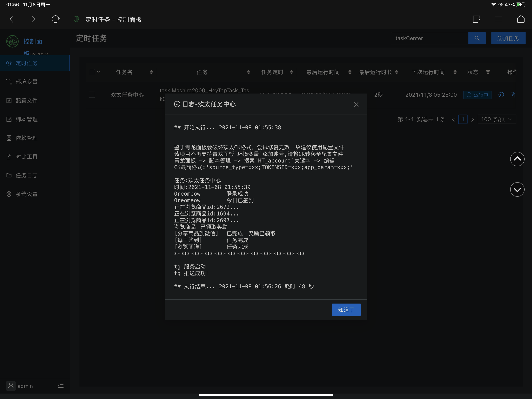Collapse the sidebar next to admin
The height and width of the screenshot is (399, 532).
point(61,386)
